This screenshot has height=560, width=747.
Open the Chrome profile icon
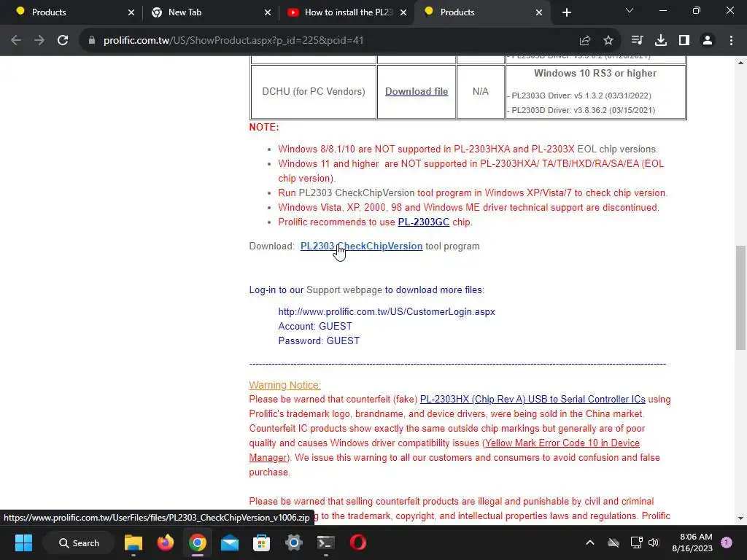click(x=708, y=41)
